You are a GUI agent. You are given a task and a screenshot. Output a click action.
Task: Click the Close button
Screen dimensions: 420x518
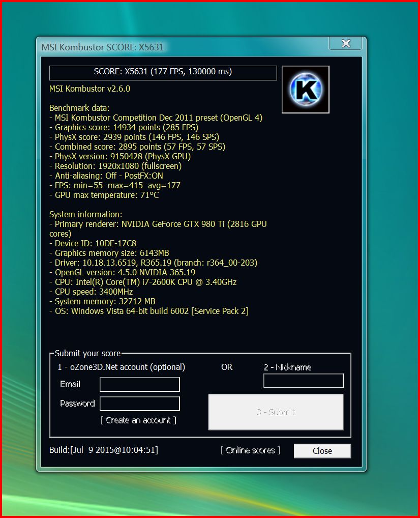click(x=322, y=451)
